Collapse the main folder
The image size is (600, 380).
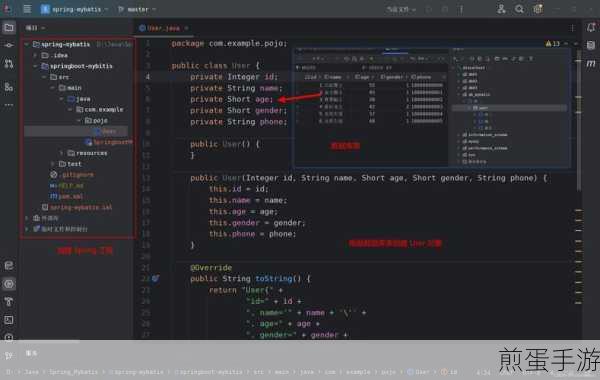point(53,88)
